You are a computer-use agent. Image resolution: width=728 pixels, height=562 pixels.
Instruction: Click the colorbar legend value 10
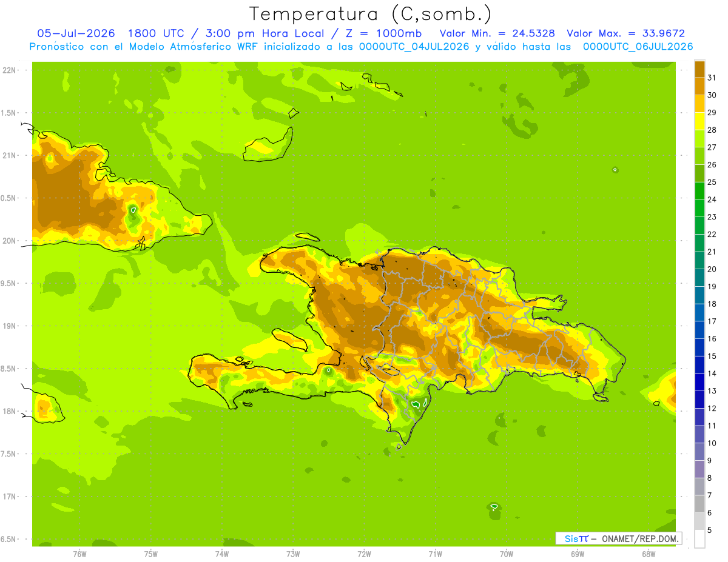tap(712, 443)
